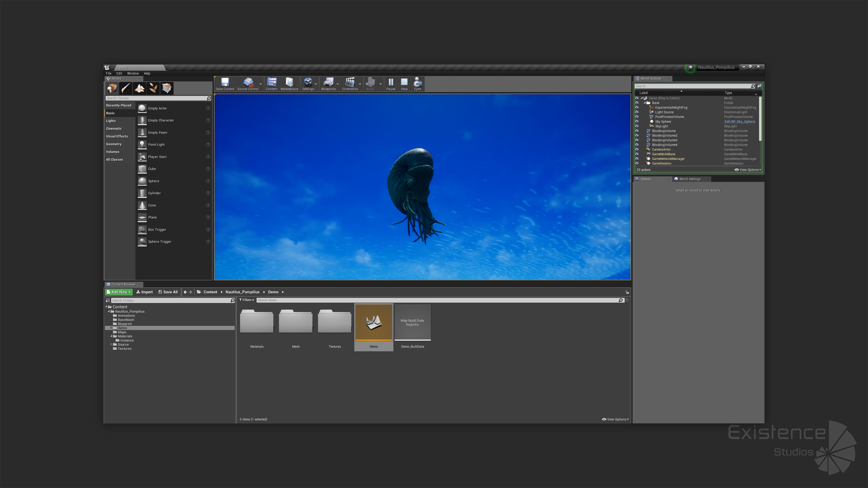Select the Paint mode brush icon
868x488 pixels.
[x=126, y=88]
